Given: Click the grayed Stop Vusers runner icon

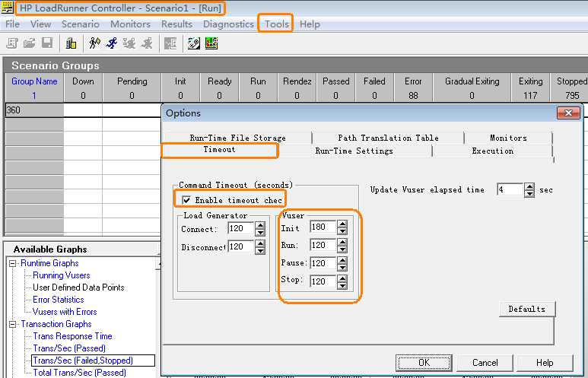Looking at the screenshot, I should pos(147,43).
